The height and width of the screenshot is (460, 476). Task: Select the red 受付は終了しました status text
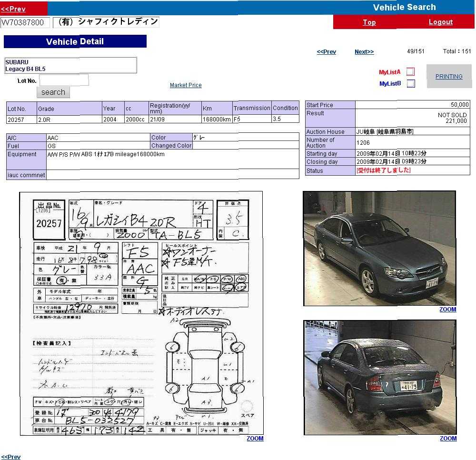(x=383, y=170)
